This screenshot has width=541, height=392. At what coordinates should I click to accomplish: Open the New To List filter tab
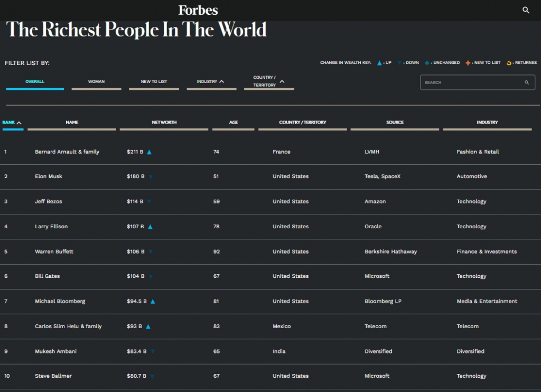click(154, 82)
